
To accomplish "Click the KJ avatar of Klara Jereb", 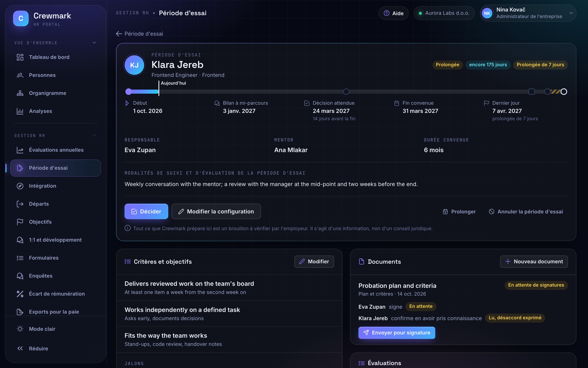I will (x=134, y=65).
